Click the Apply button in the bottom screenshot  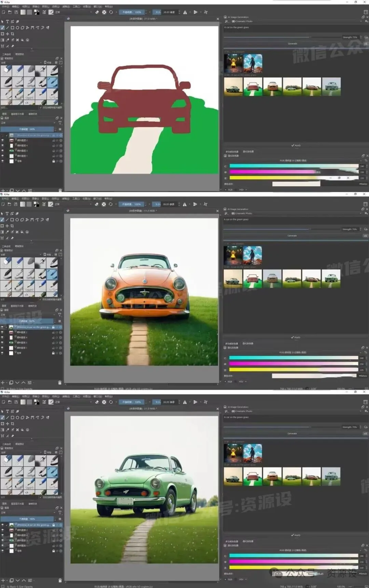[x=296, y=535]
